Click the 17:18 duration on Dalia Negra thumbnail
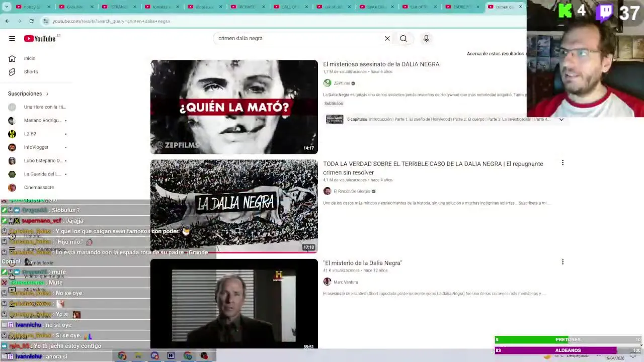Image resolution: width=644 pixels, height=362 pixels. [308, 247]
